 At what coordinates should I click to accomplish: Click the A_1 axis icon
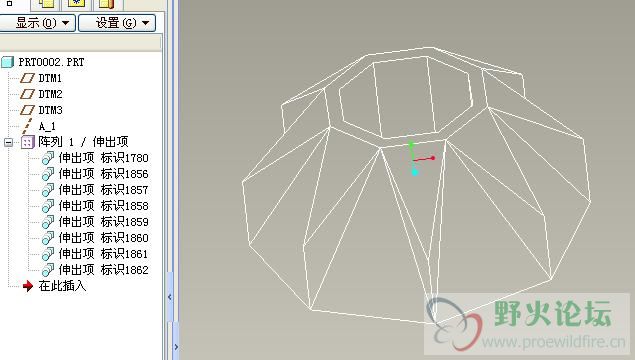coord(27,126)
